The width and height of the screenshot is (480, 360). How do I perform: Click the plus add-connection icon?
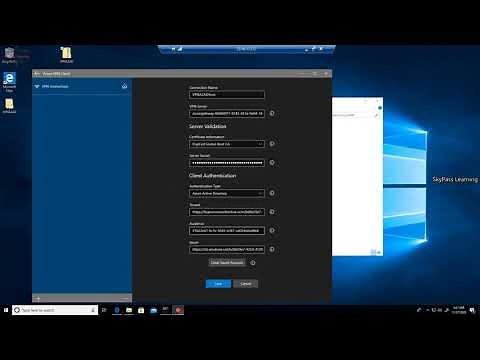pos(38,299)
